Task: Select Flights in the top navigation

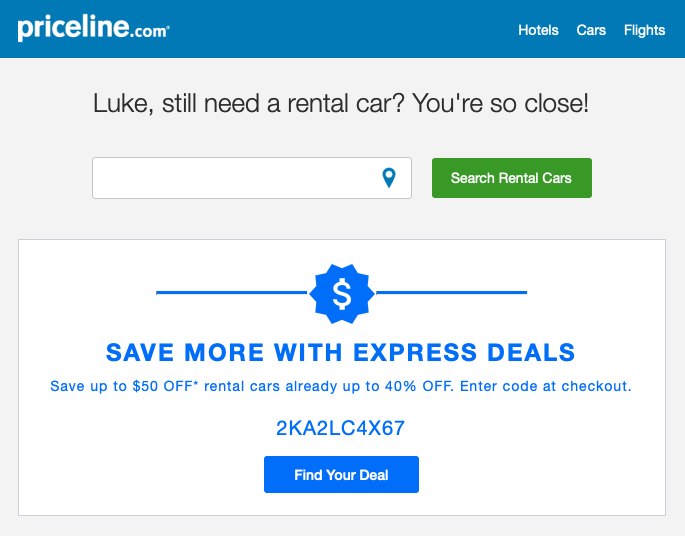Action: tap(644, 30)
